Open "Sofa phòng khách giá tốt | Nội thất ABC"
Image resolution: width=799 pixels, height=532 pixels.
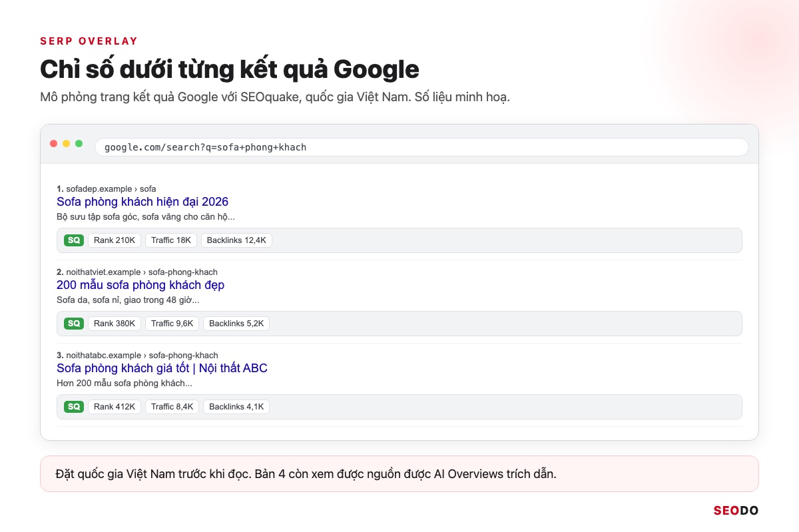pyautogui.click(x=162, y=368)
